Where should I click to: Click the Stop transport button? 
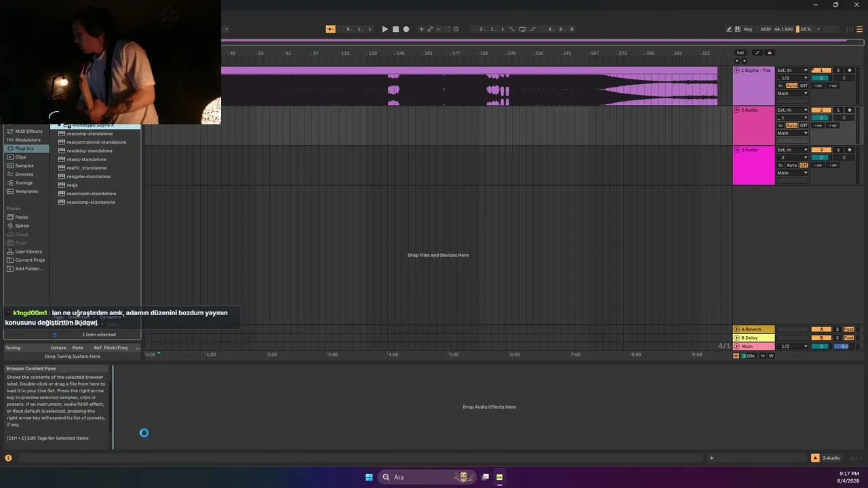pyautogui.click(x=395, y=29)
